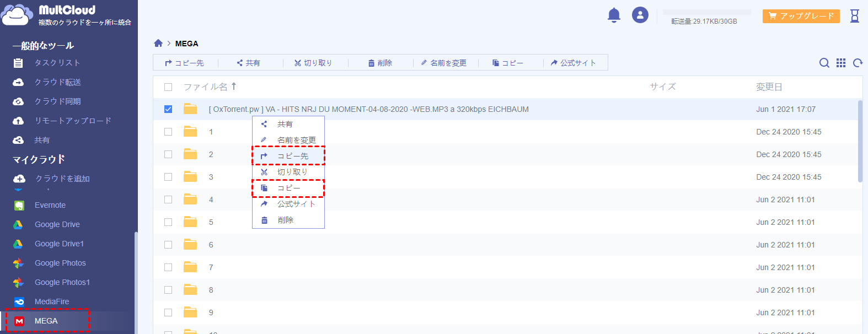Click クラウドを追加 in sidebar
Image resolution: width=868 pixels, height=334 pixels.
click(62, 179)
